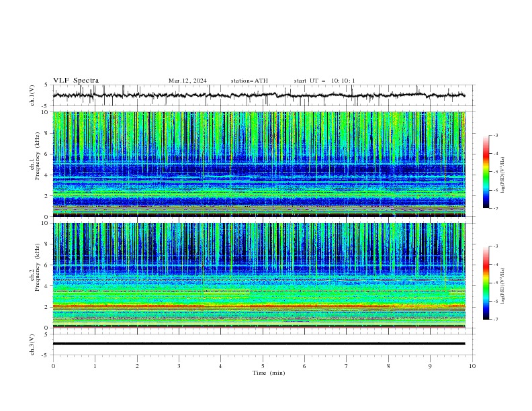The image size is (532, 411).
Task: Click the time axis tick label "0"
Action: (53, 366)
